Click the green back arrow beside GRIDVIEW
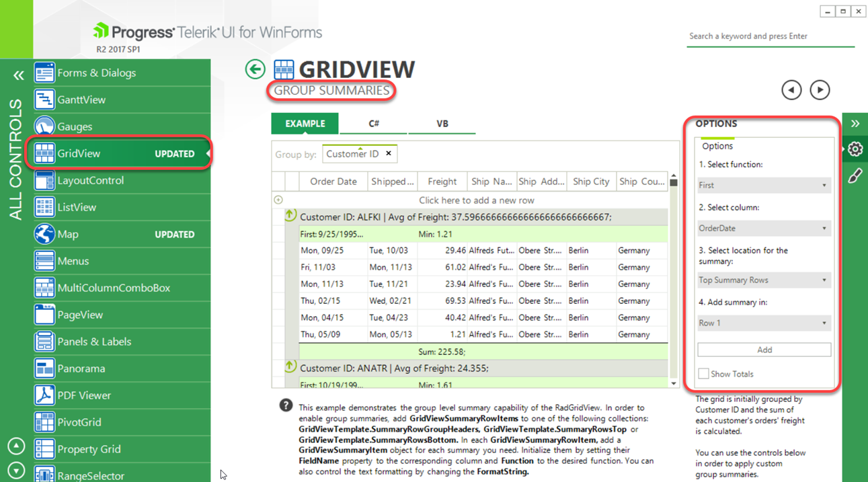This screenshot has width=868, height=482. (x=255, y=69)
